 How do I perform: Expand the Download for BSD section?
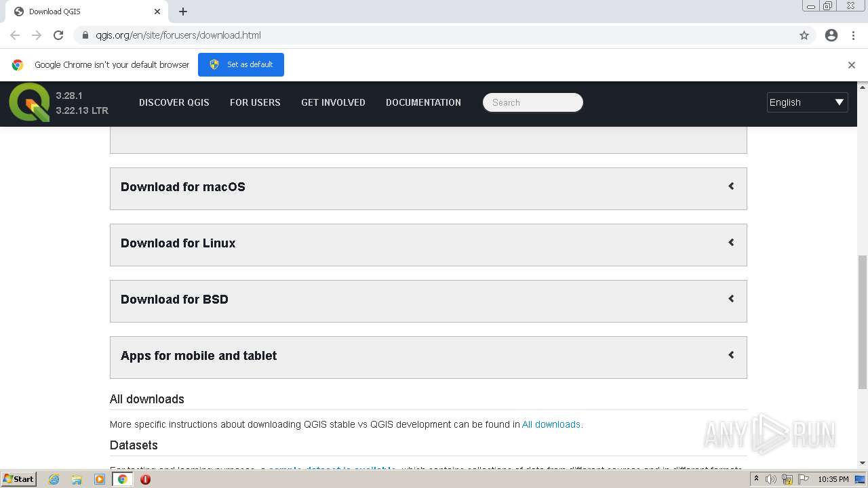click(x=429, y=301)
